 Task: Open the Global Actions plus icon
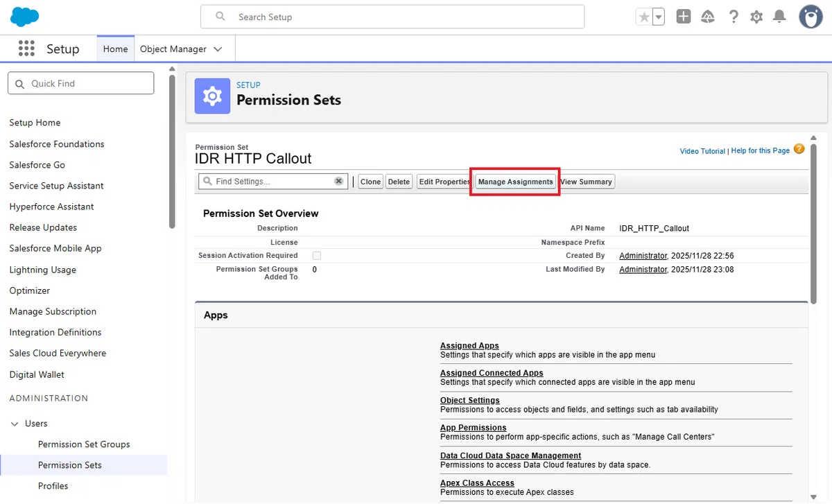684,17
